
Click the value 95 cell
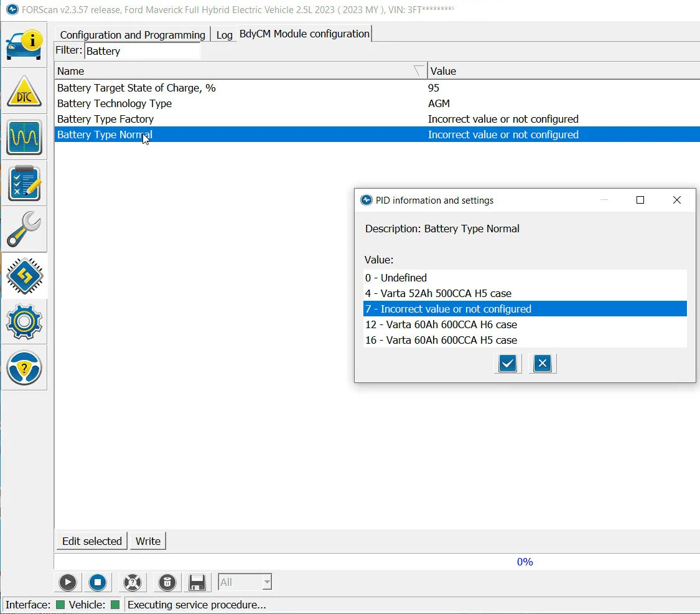434,88
